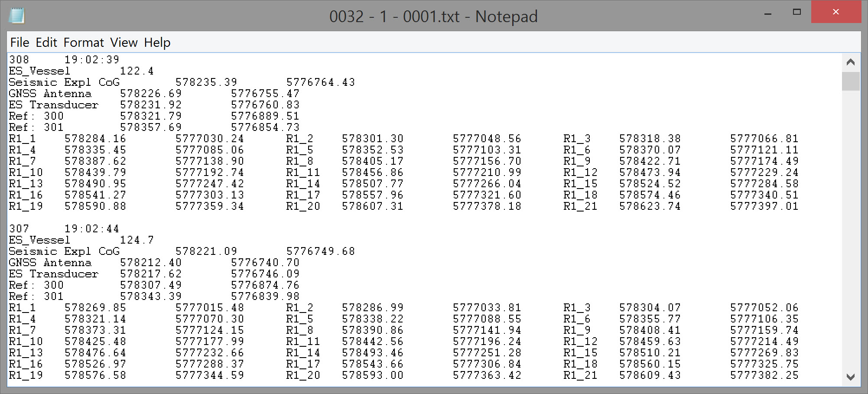The height and width of the screenshot is (394, 868).
Task: Click the R1_11 value 578442.56
Action: (x=373, y=341)
